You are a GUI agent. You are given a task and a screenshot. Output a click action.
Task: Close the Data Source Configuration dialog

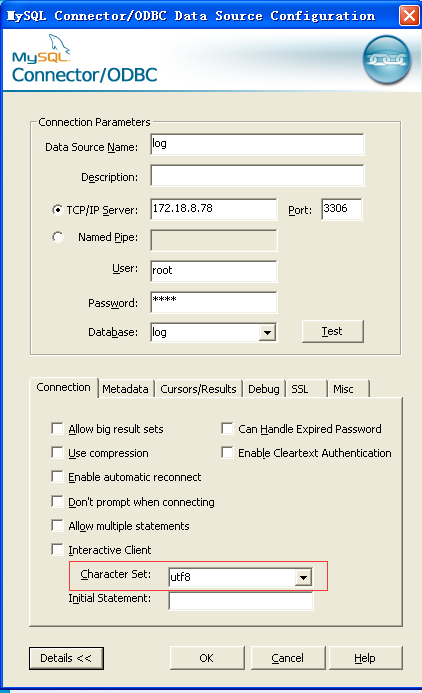(409, 16)
